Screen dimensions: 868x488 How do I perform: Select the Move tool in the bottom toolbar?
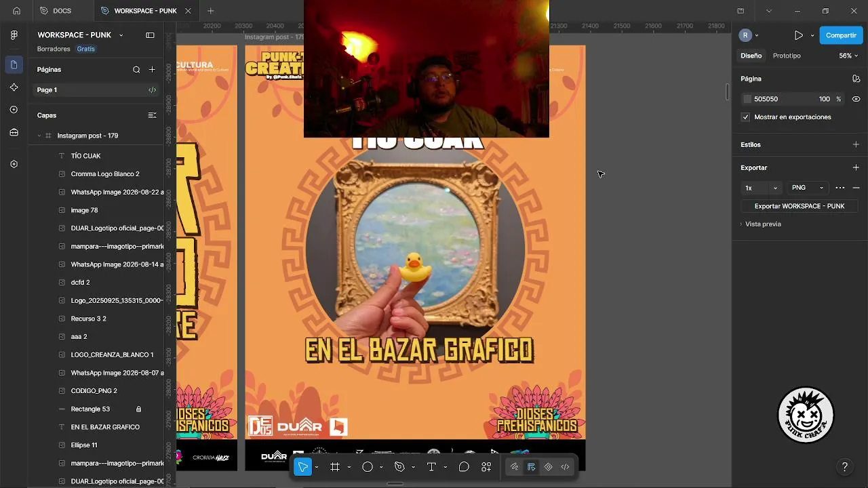(x=302, y=467)
